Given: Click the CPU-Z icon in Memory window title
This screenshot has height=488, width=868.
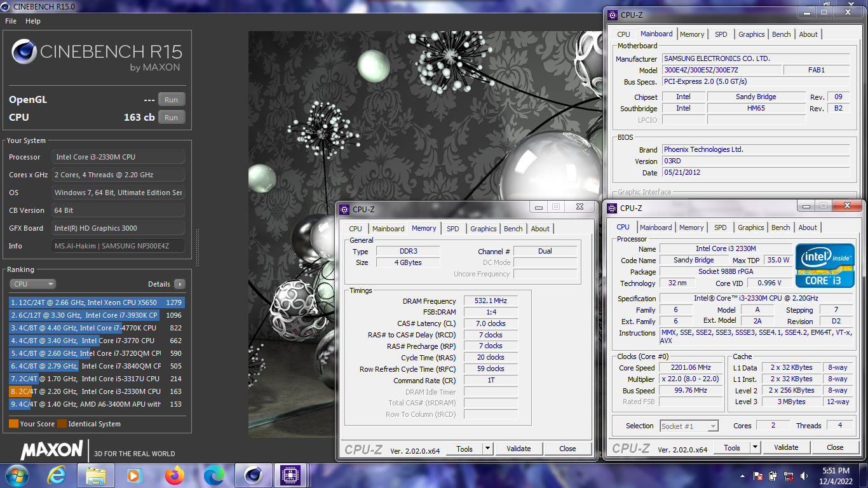Looking at the screenshot, I should click(344, 209).
